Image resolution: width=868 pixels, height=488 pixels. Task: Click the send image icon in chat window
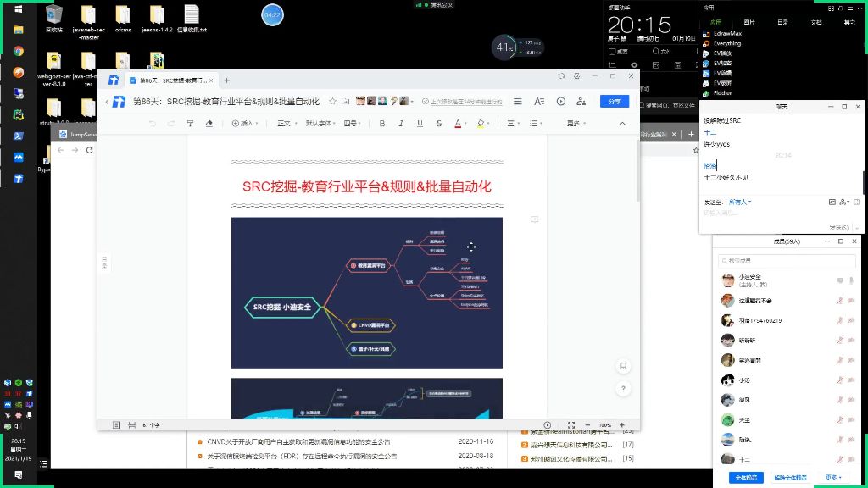832,202
